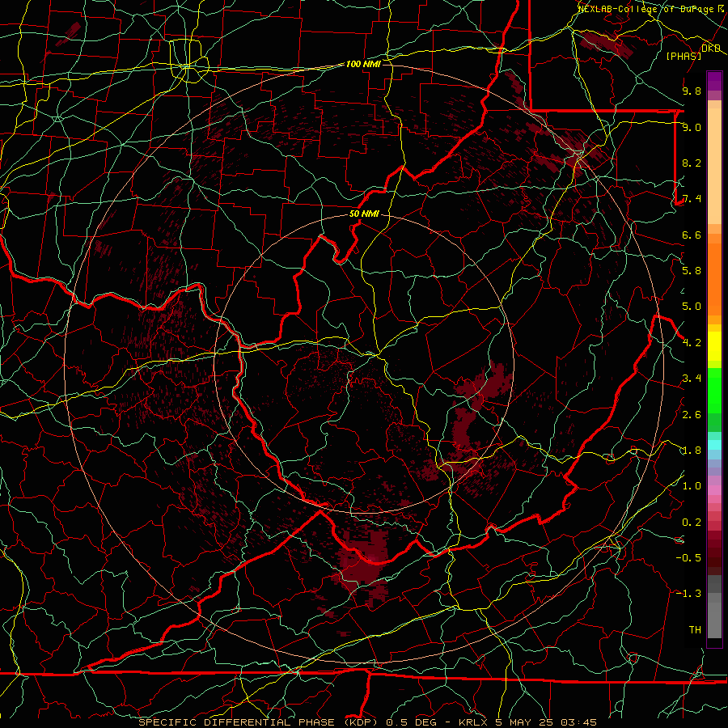Screen dimensions: 728x728
Task: Click the "5.0" color scale value
Action: 692,307
